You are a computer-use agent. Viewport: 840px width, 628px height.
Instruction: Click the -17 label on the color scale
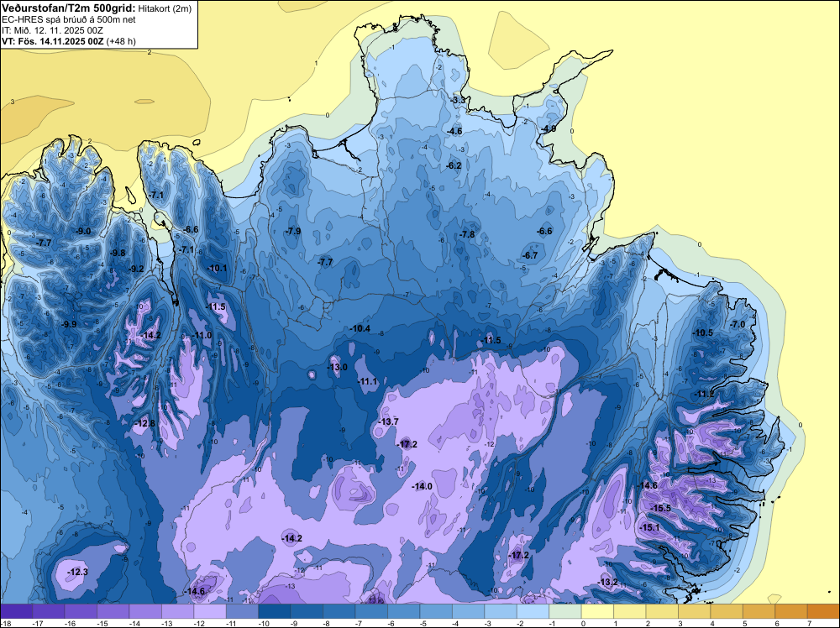coord(38,623)
